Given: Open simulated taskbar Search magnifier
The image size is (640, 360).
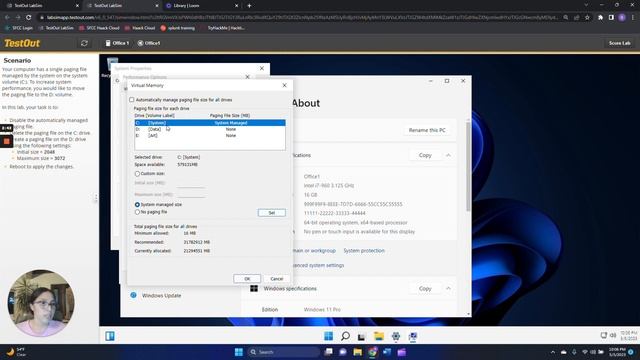Looking at the screenshot, I should pos(345,336).
